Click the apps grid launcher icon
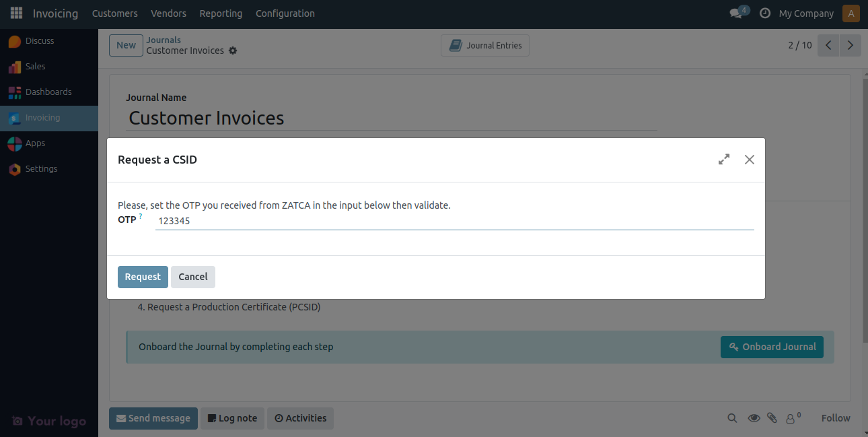This screenshot has width=868, height=437. (15, 12)
